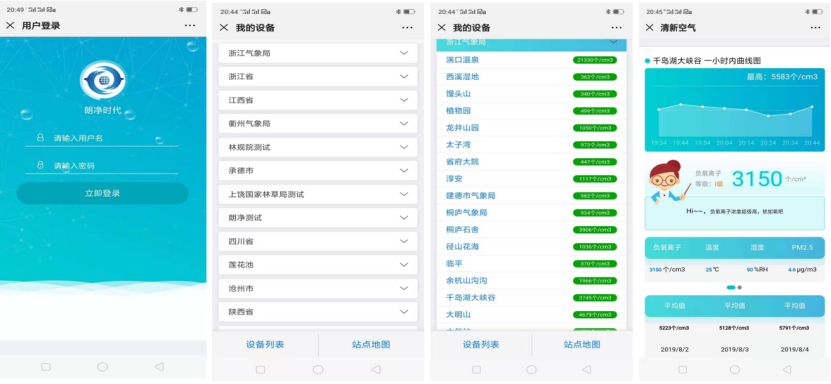Viewport: 831px width, 384px height.
Task: Open the 余杭山沟沟 station
Action: click(x=531, y=280)
